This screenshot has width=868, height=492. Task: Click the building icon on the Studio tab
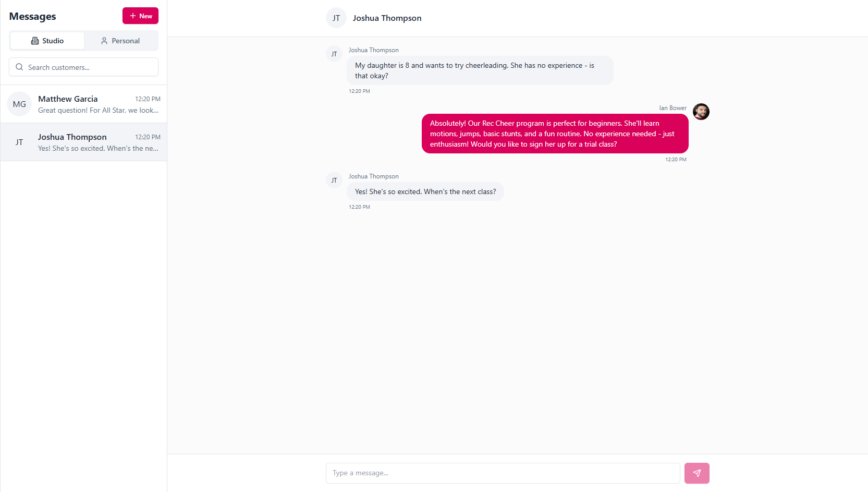click(x=35, y=40)
